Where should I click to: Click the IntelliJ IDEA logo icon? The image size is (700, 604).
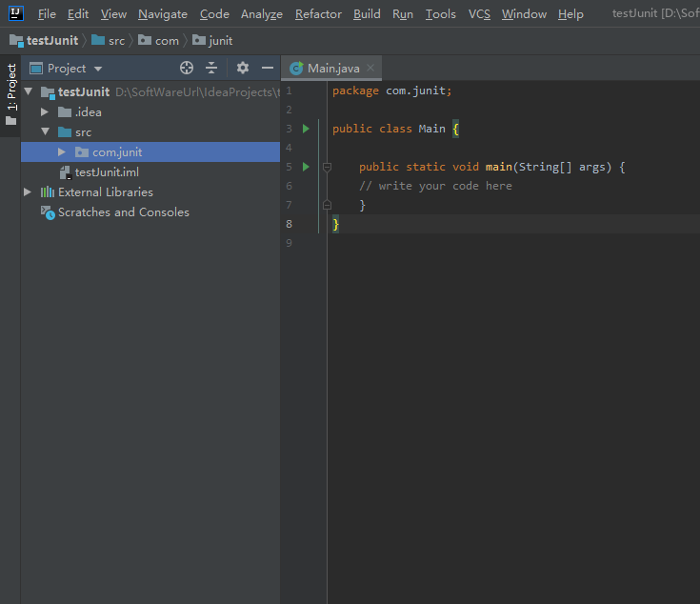click(x=15, y=13)
